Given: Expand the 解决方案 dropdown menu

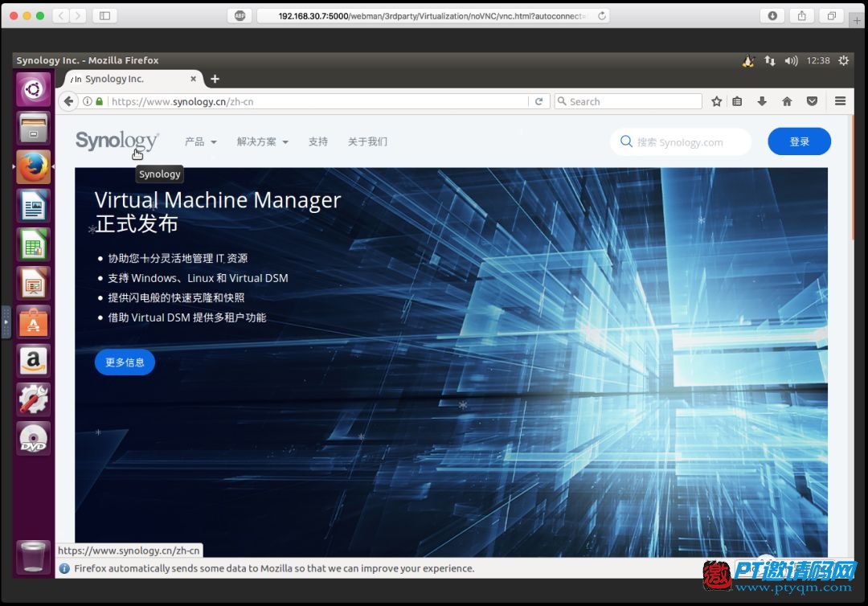Looking at the screenshot, I should pyautogui.click(x=262, y=141).
